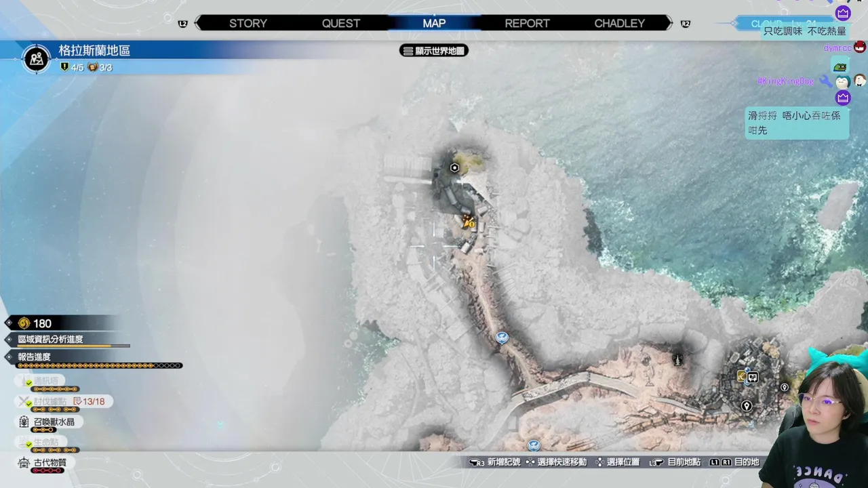The width and height of the screenshot is (868, 488).
Task: Click the purple crown badge above 滑捋捋 message
Action: pos(843,98)
